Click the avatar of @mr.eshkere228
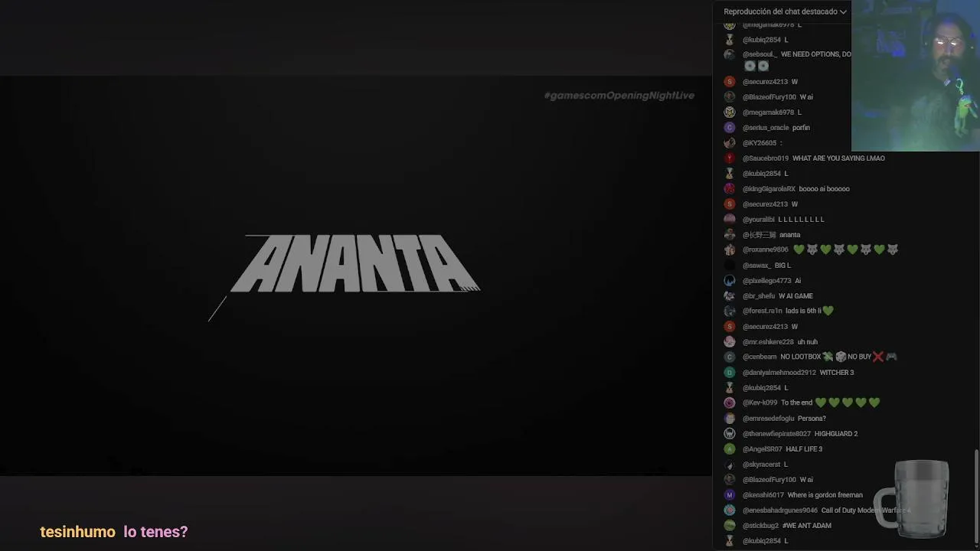980x551 pixels. coord(730,342)
